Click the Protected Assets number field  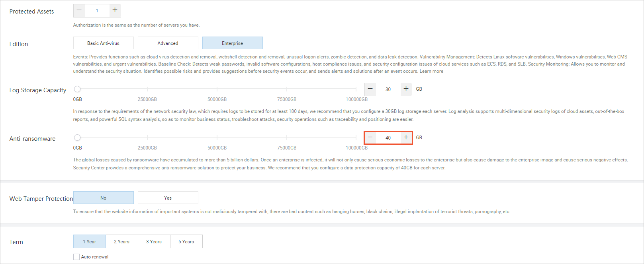[x=97, y=11]
